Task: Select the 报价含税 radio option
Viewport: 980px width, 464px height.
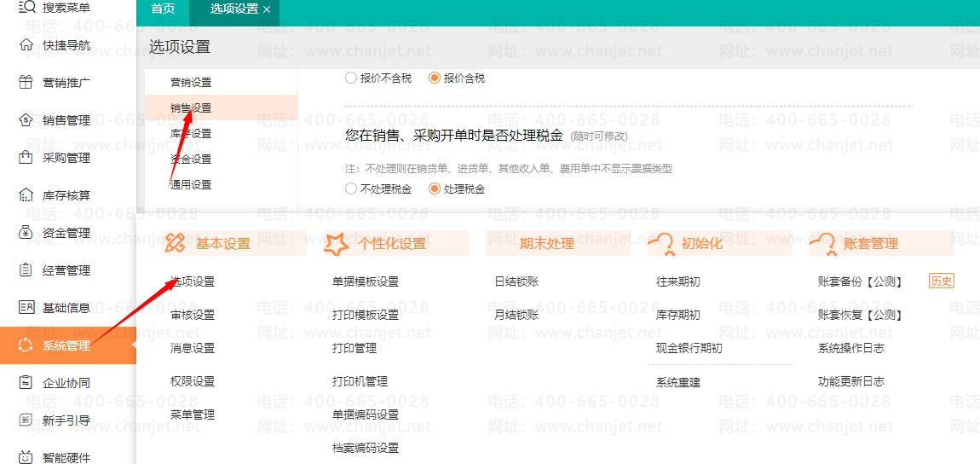Action: click(435, 78)
